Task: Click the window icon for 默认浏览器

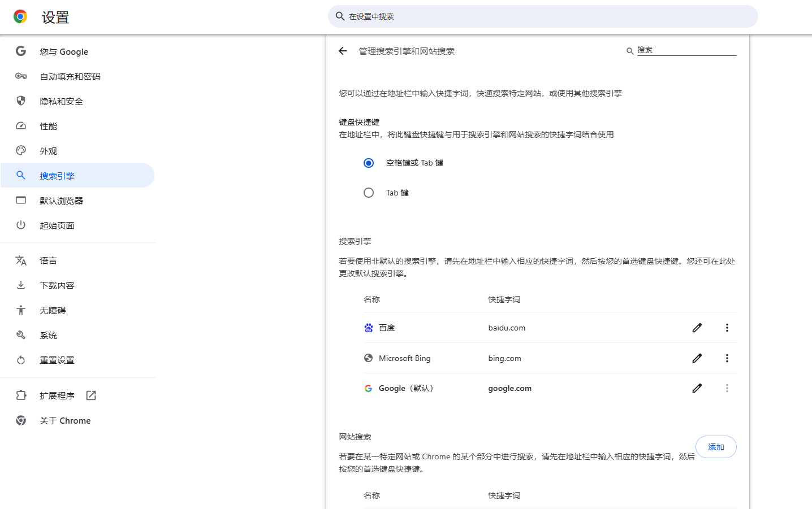Action: (21, 200)
